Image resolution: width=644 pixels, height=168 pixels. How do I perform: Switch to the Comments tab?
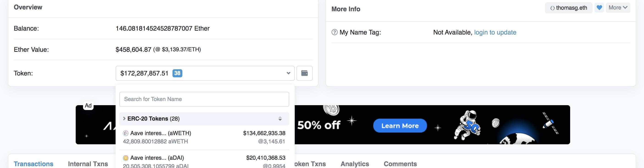[400, 164]
